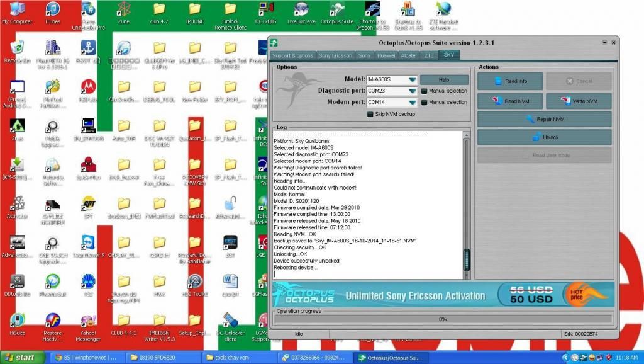The height and width of the screenshot is (364, 644).
Task: Open the BST desktop shortcut
Action: 230,246
